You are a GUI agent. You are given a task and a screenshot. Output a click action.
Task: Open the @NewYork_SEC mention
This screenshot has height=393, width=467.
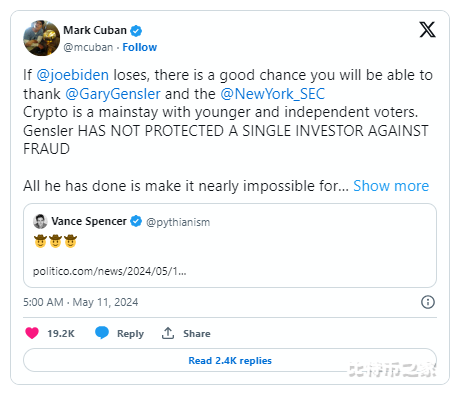[272, 94]
